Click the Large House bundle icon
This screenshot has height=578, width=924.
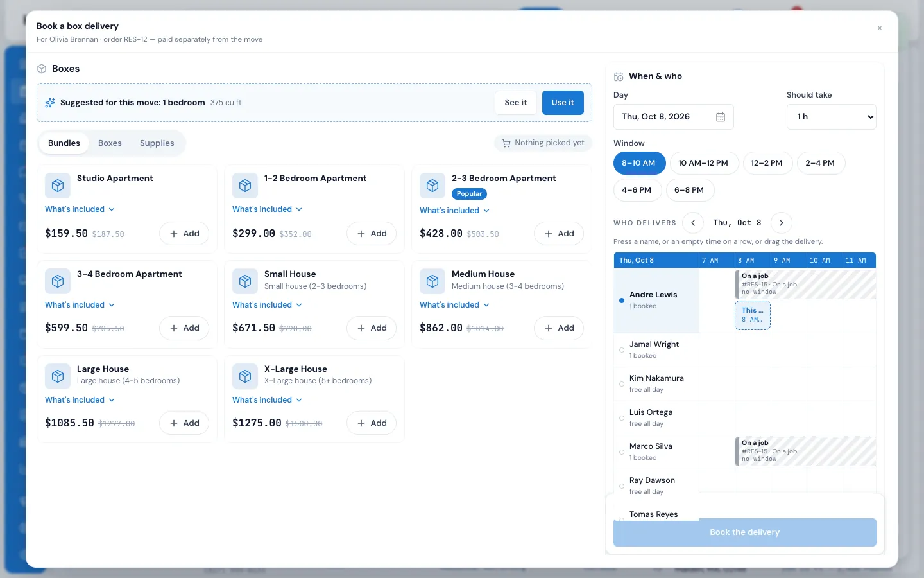[58, 376]
